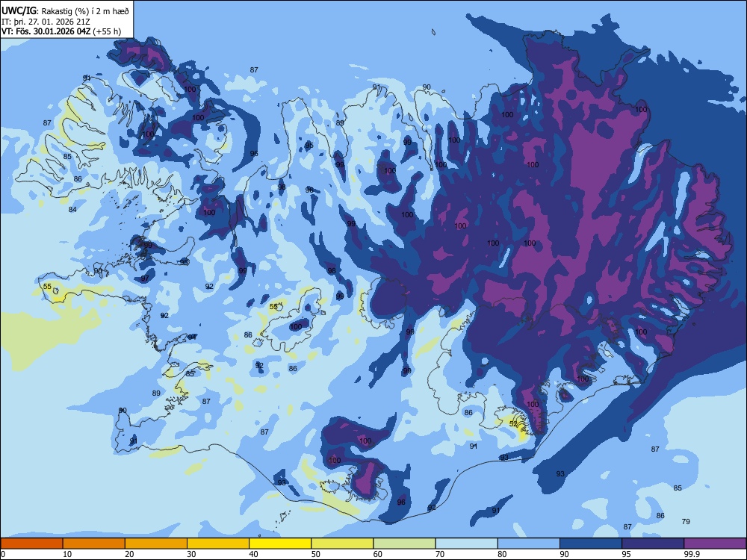Click the magenta above-99.9 legend swatch
747x560 pixels.
point(715,544)
